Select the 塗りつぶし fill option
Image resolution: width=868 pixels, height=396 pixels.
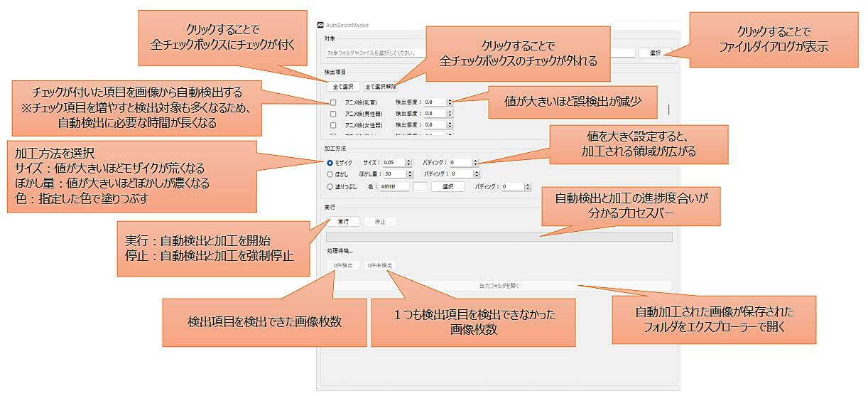click(x=330, y=186)
